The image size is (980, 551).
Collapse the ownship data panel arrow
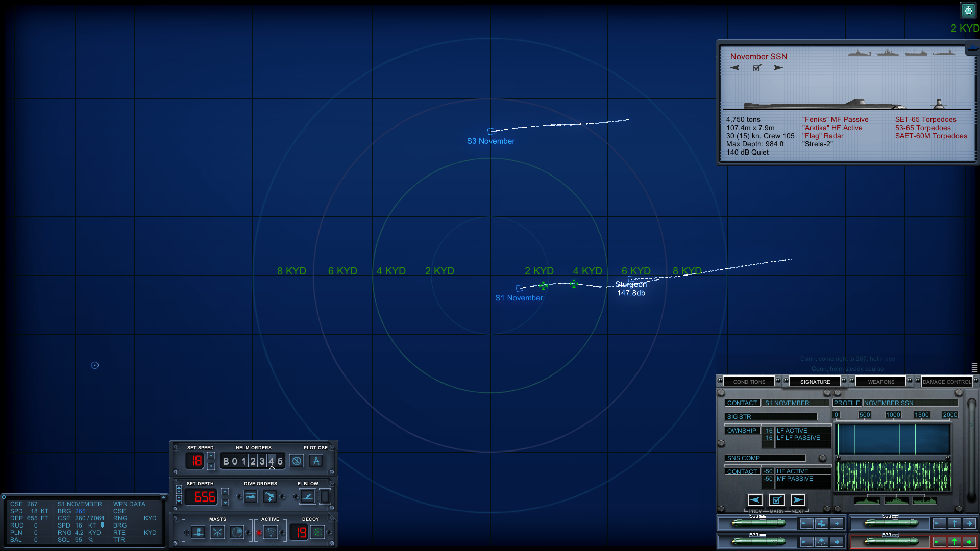click(163, 497)
